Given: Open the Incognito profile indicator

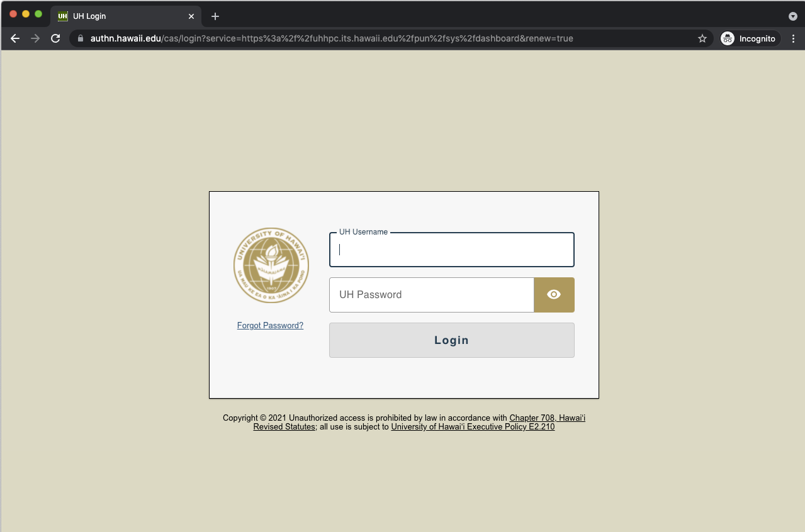Looking at the screenshot, I should [750, 38].
